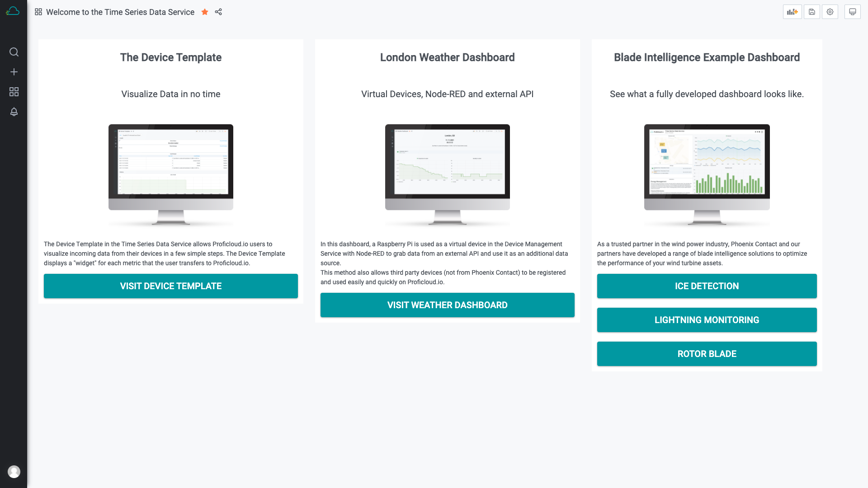Select ICE DETECTION dashboard

click(x=707, y=286)
